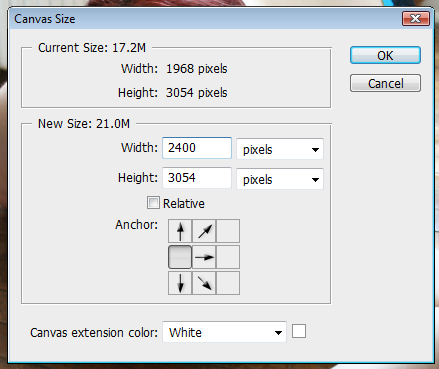
Task: Select the empty top-right anchor cell
Action: 228,231
